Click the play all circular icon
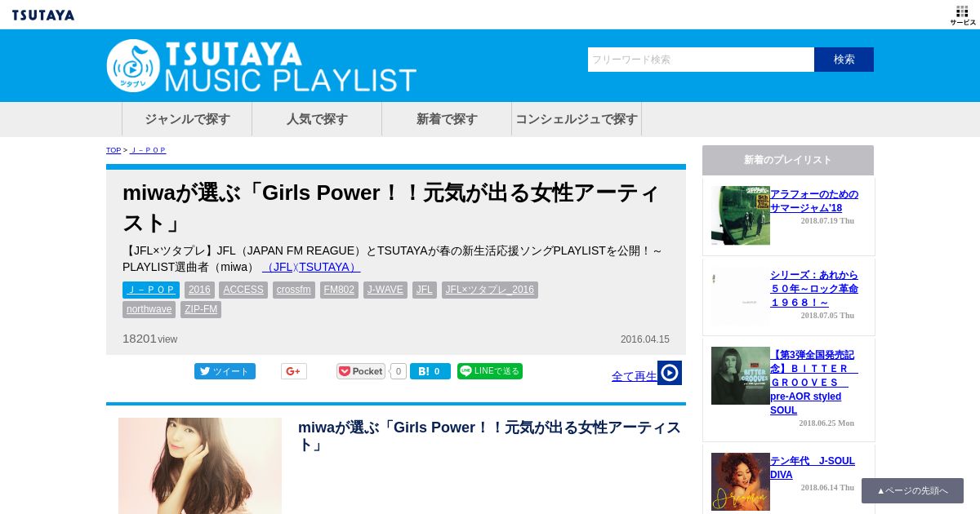 670,373
